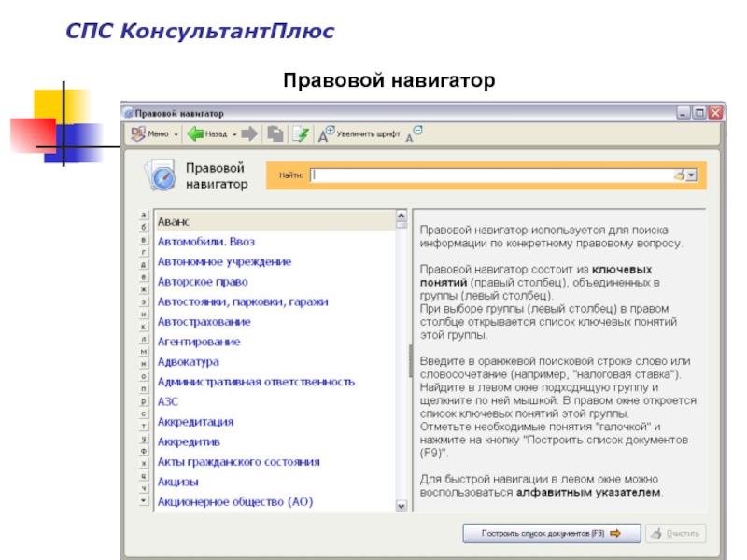Open Акционерное общество (АО) group

(235, 501)
